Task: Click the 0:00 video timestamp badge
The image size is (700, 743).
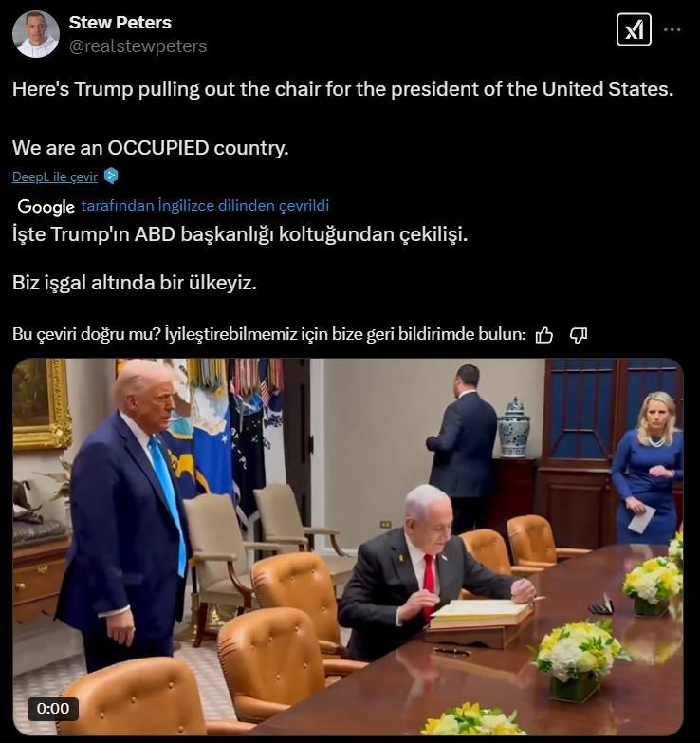Action: coord(53,709)
